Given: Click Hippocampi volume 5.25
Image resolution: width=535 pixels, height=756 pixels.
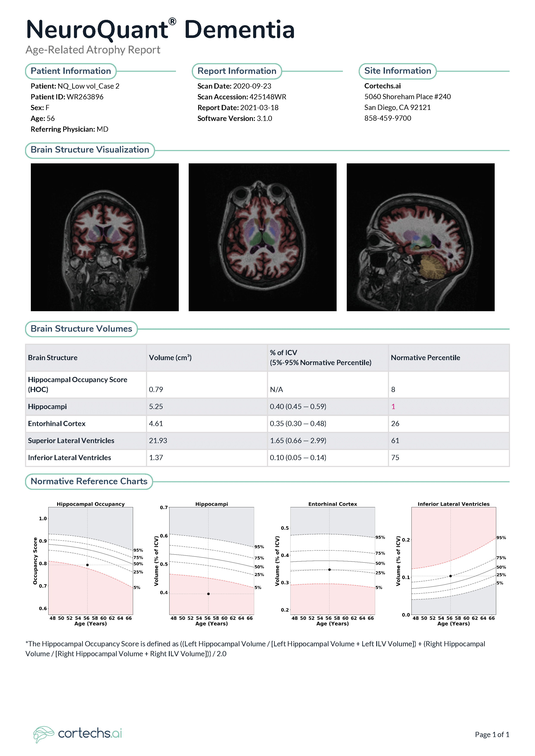Looking at the screenshot, I should click(x=156, y=407).
